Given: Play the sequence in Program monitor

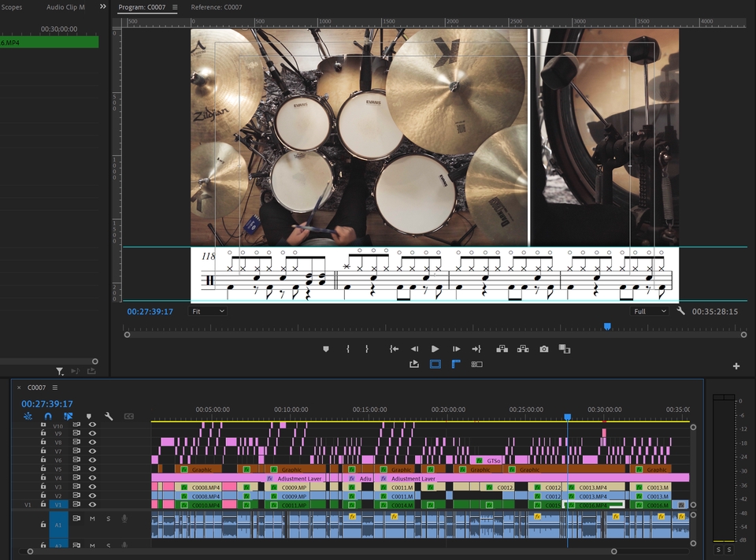Looking at the screenshot, I should [435, 349].
